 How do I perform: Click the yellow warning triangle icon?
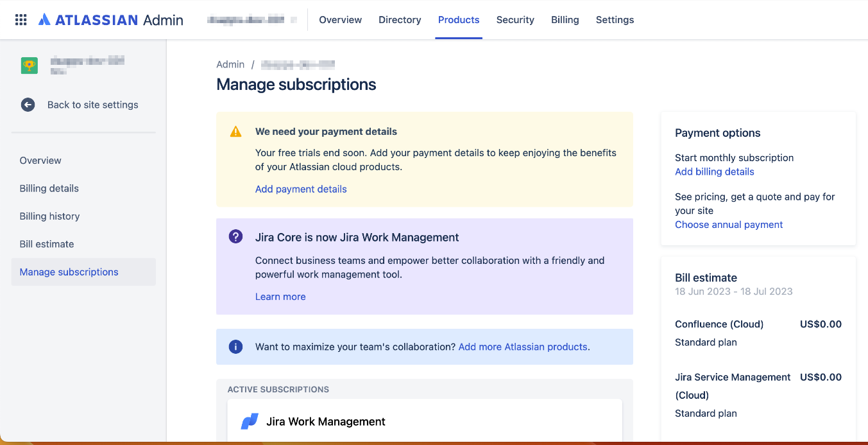235,132
